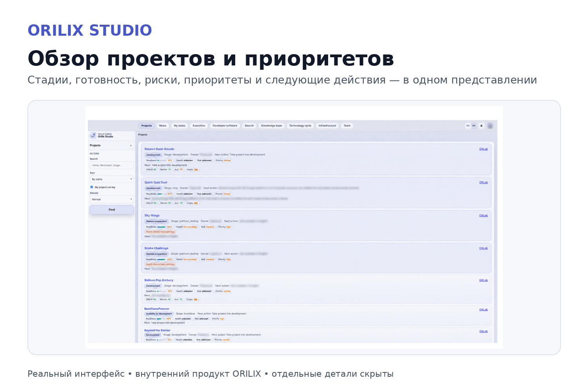This screenshot has width=588, height=392.
Task: Switch to the Developer software tab
Action: (225, 126)
